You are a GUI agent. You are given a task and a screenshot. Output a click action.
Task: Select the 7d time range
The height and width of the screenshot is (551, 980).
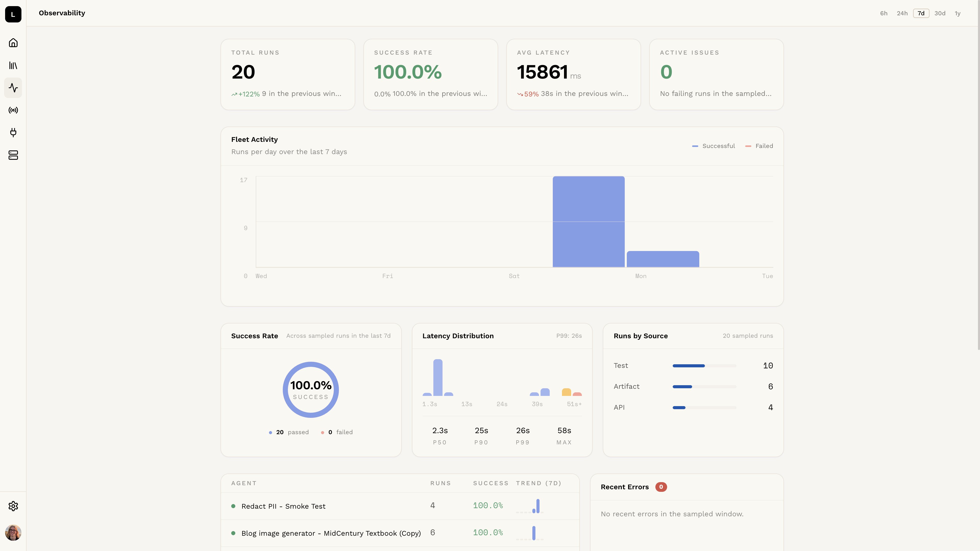click(921, 13)
